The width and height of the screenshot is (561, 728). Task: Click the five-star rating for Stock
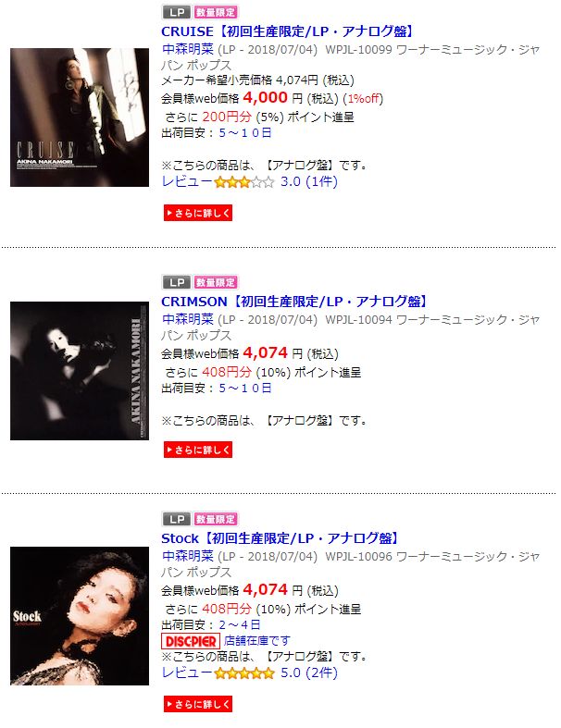pos(244,673)
